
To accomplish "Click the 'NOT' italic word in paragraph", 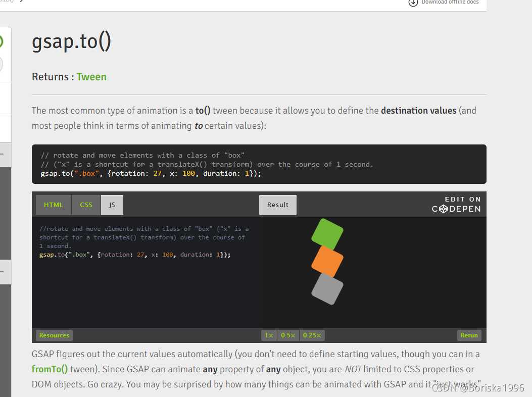I will click(353, 369).
